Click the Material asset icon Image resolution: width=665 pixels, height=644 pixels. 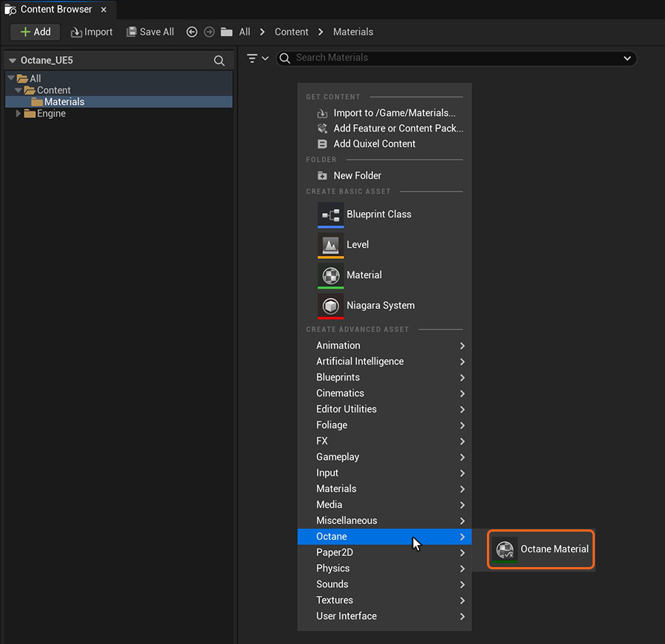pos(331,276)
